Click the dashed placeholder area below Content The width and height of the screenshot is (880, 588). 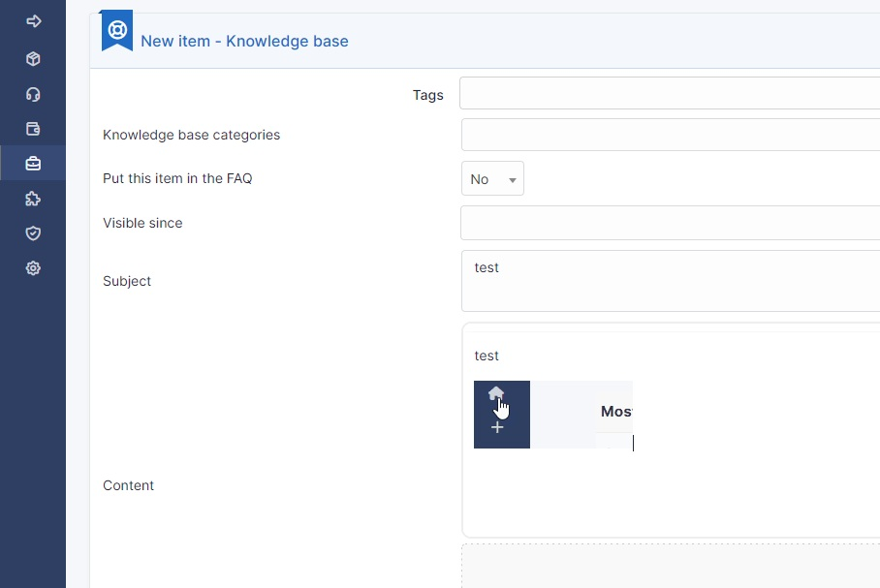[x=669, y=572]
